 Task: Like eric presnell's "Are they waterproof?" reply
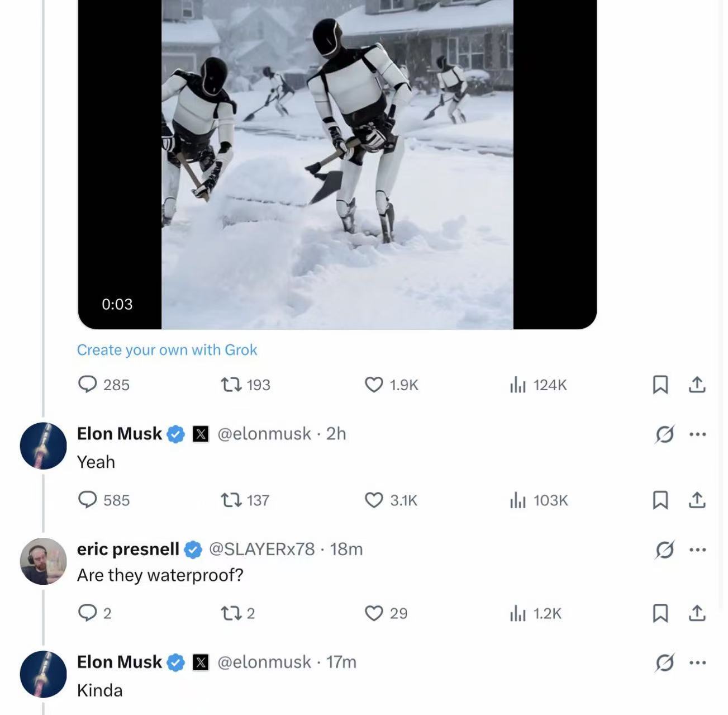point(374,613)
